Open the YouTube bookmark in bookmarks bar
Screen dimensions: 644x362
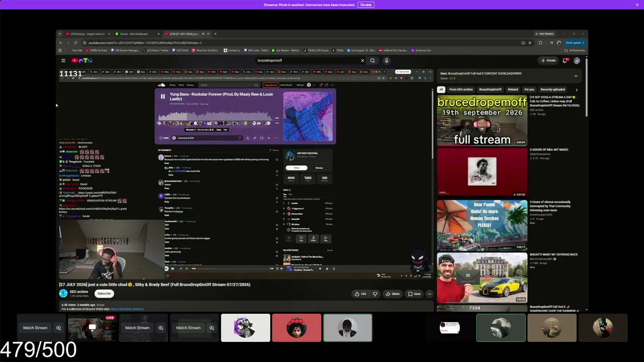point(97,50)
